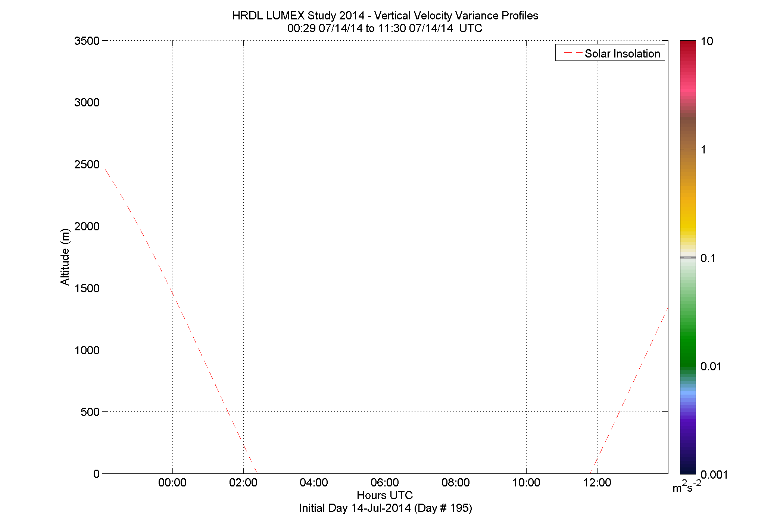Click the rising red dashed line near 12:00
Viewport: 783px width, 532px height.
pos(629,390)
